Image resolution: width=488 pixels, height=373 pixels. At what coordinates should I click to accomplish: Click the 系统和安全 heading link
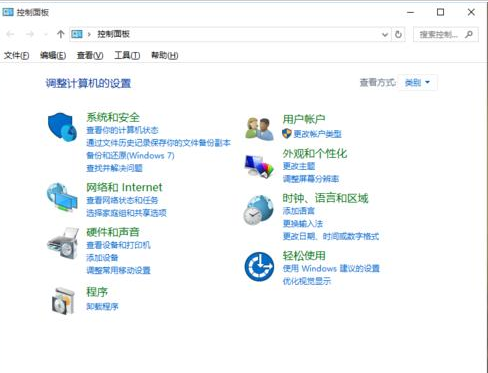tap(113, 117)
